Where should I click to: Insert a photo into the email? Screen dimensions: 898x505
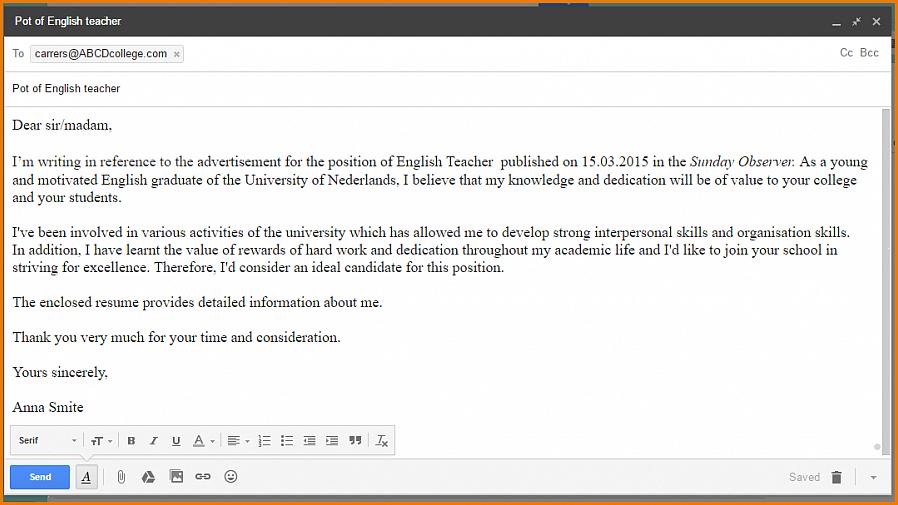(176, 477)
